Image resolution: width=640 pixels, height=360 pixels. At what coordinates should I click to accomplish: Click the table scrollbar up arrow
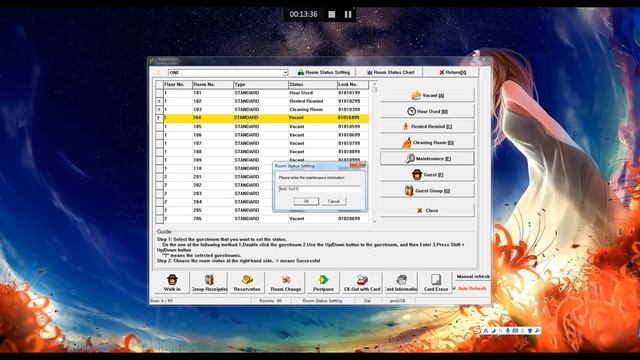pos(375,83)
